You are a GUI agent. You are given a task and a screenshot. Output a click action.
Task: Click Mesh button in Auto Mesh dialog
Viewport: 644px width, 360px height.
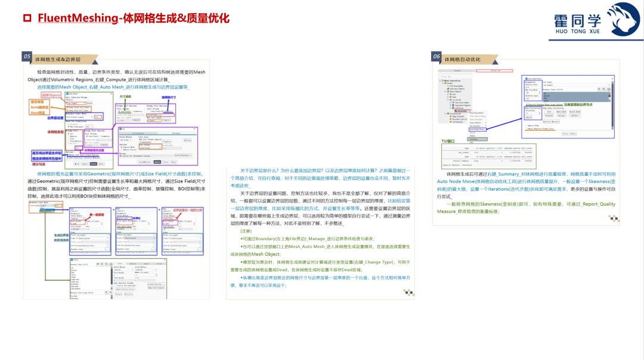(x=77, y=164)
